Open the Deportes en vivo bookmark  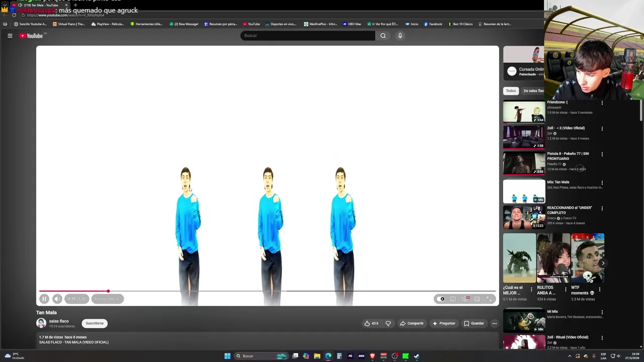[x=280, y=24]
